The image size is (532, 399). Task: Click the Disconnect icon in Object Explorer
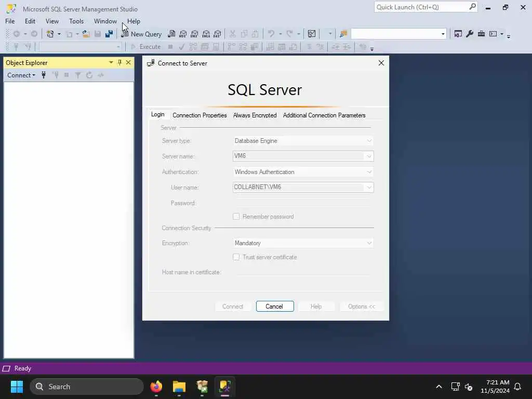[x=56, y=75]
